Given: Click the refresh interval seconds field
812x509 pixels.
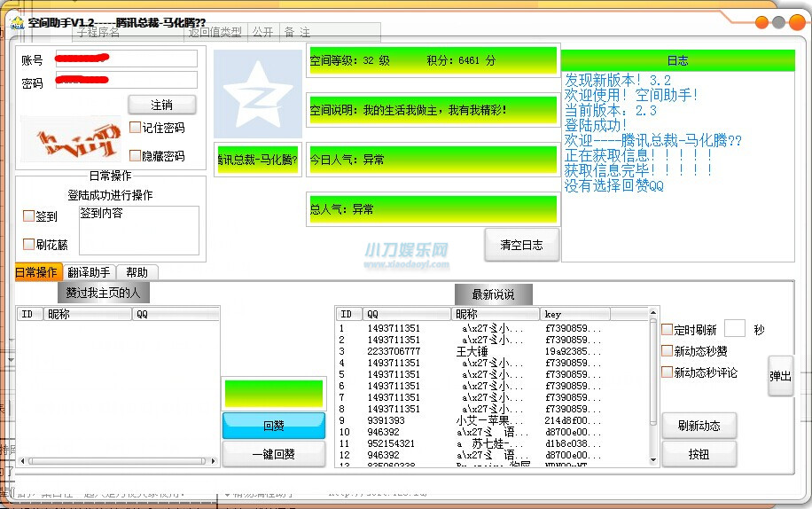Looking at the screenshot, I should click(x=734, y=328).
